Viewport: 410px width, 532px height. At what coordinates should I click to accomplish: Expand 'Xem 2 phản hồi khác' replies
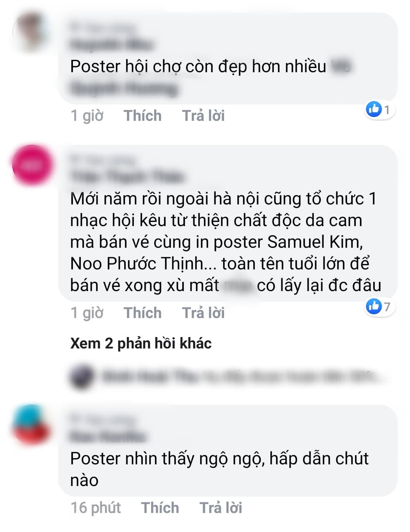141,343
